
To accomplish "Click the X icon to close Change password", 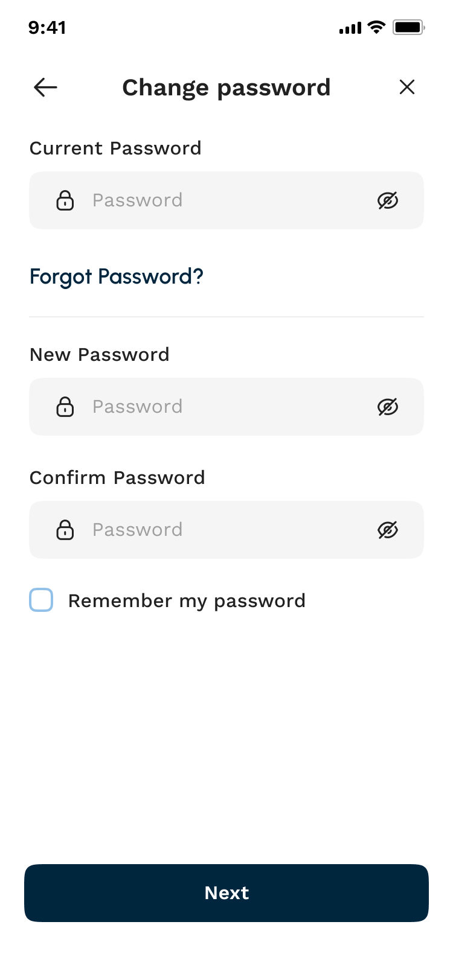I will pos(407,87).
